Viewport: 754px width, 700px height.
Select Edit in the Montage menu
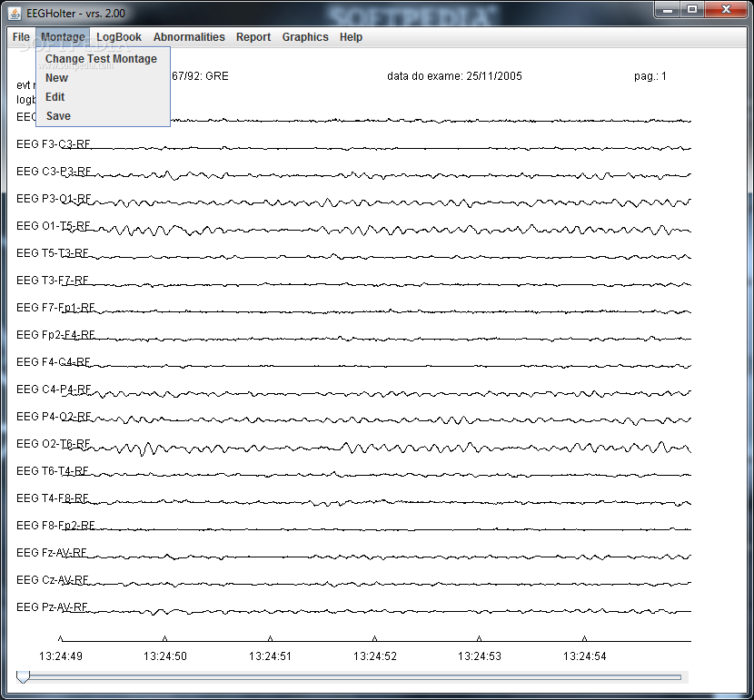tap(103, 97)
